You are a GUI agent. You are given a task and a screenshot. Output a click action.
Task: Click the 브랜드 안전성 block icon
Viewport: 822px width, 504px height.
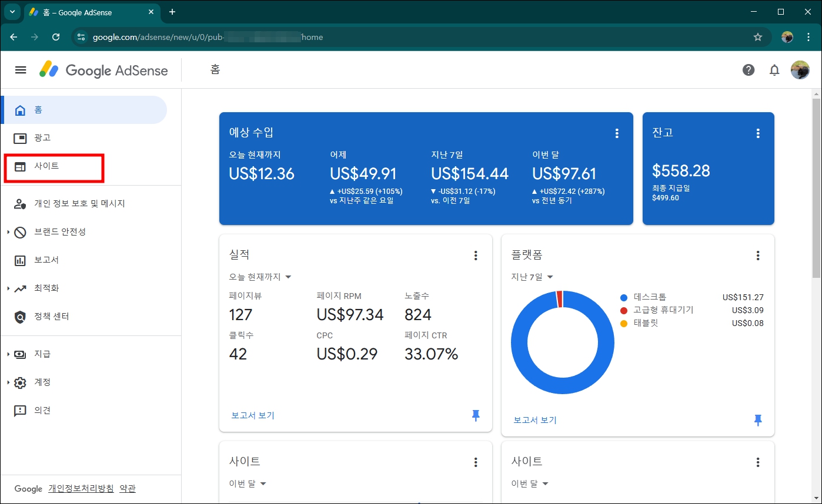[21, 232]
